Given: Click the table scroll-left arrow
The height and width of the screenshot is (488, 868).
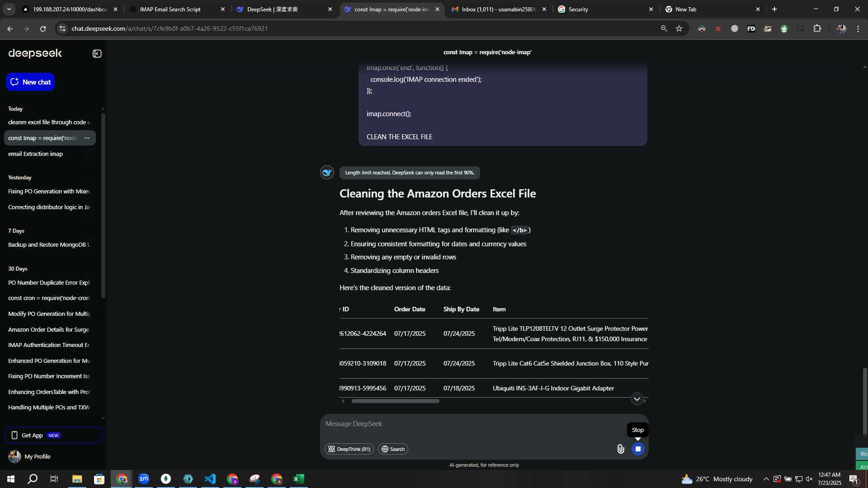Looking at the screenshot, I should 343,401.
